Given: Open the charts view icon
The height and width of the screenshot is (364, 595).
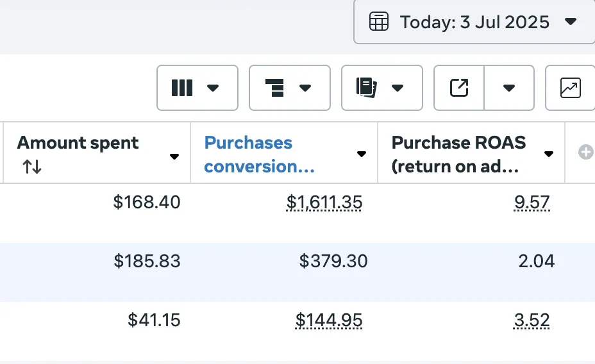Looking at the screenshot, I should [x=570, y=88].
